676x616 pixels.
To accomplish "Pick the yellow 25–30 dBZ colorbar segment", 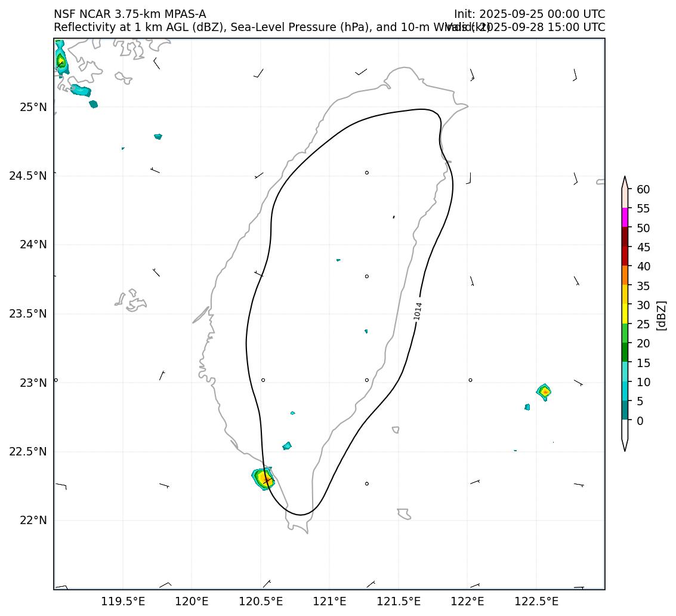I will pos(625,313).
